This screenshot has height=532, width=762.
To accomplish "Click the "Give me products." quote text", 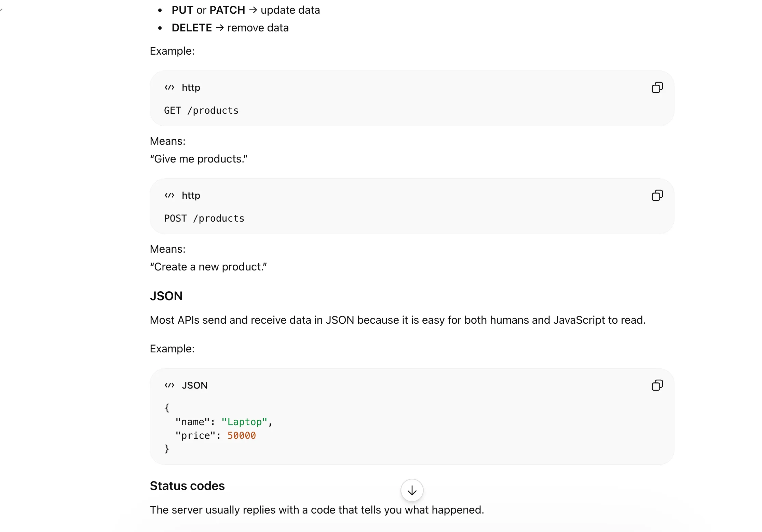I will 199,159.
